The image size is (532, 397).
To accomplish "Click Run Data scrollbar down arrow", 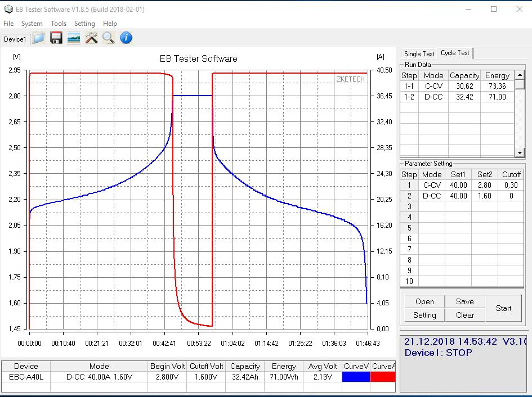I will [520, 153].
